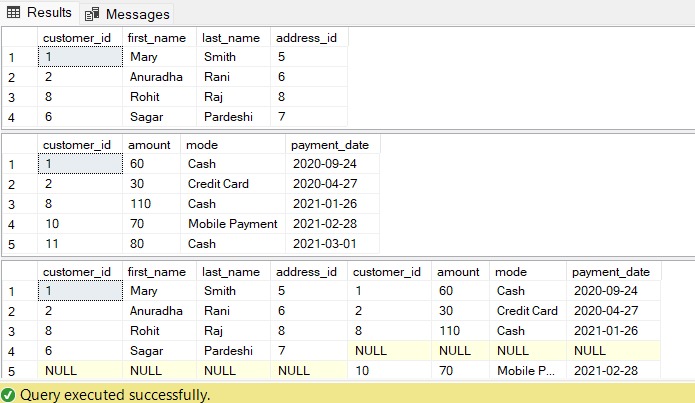This screenshot has width=695, height=403.
Task: Select the amount column header in payments table
Action: (x=152, y=145)
